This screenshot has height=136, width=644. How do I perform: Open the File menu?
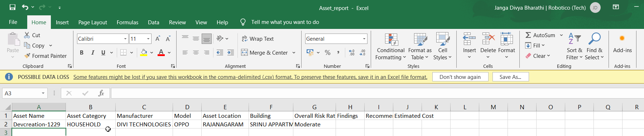pos(13,22)
